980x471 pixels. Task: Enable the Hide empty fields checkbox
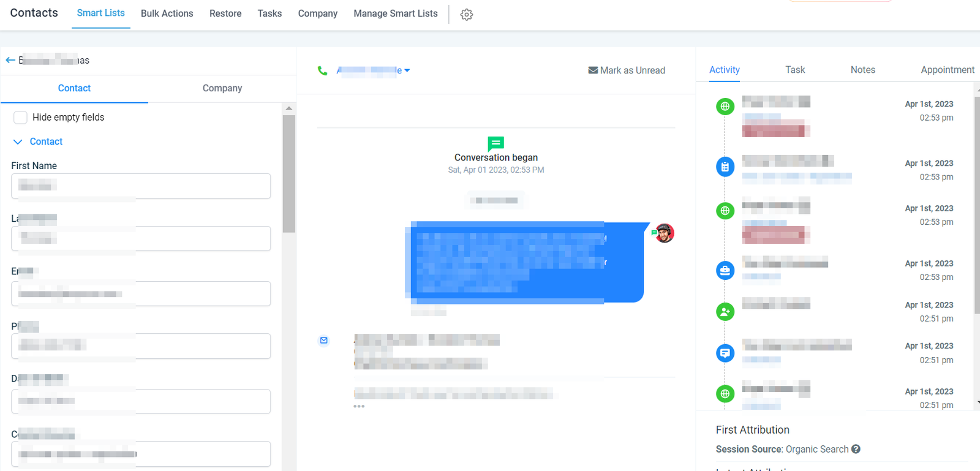[20, 118]
